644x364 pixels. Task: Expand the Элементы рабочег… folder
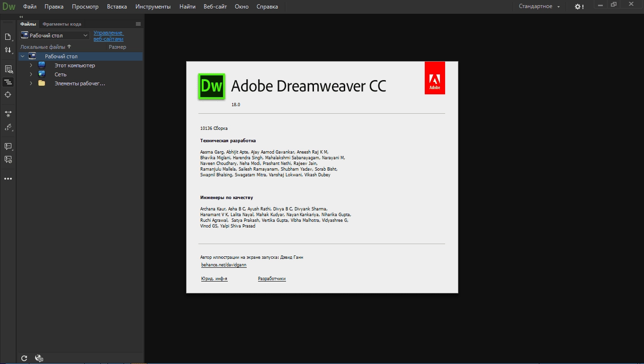31,83
